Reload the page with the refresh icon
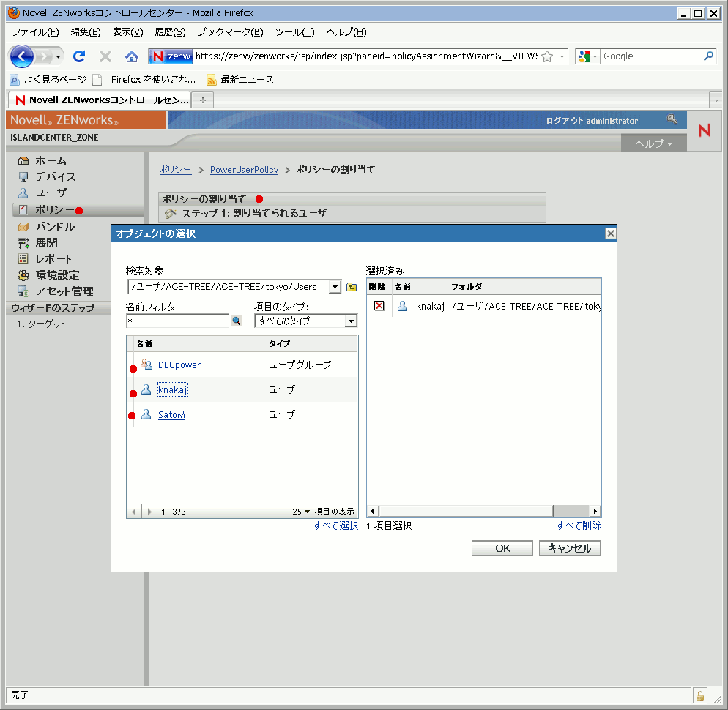The image size is (728, 710). 79,56
